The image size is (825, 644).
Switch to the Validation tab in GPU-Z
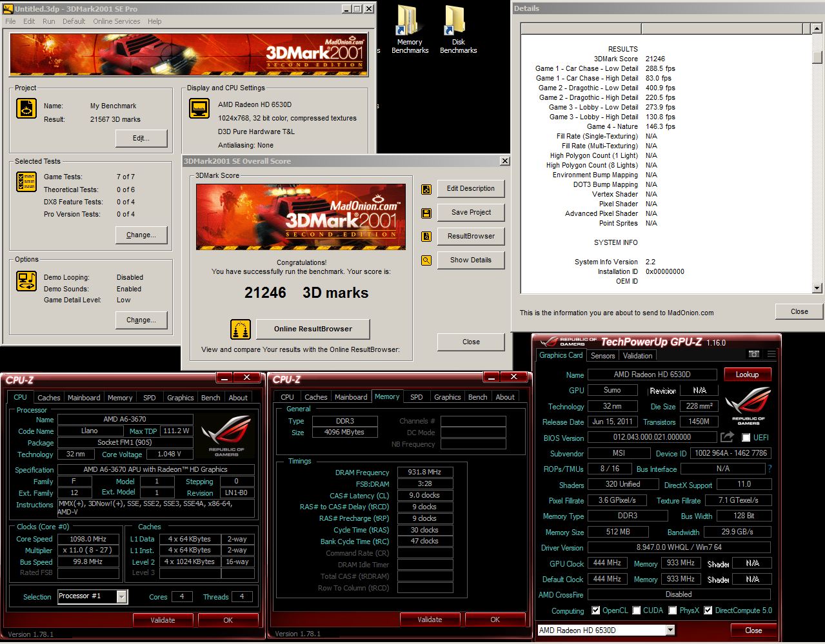coord(638,356)
